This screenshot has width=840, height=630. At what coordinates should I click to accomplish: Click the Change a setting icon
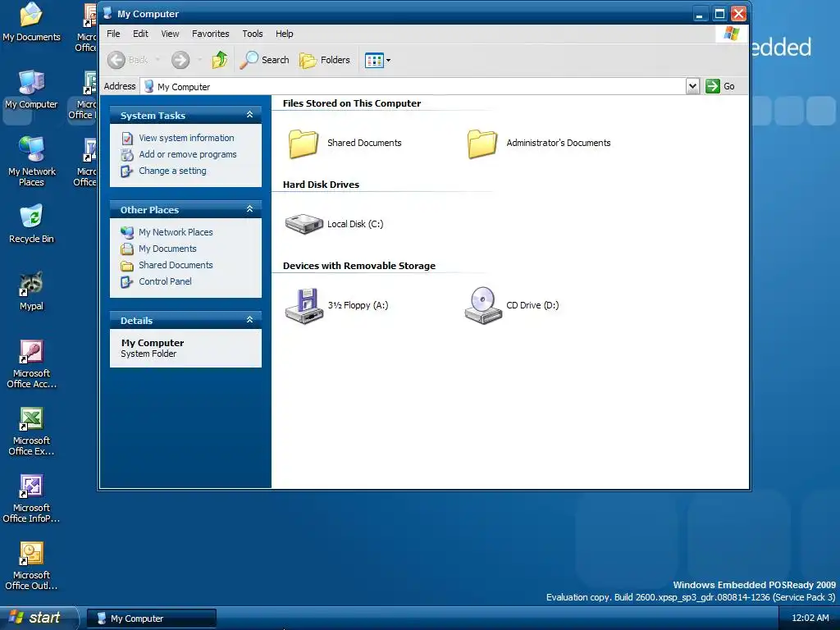(x=127, y=171)
